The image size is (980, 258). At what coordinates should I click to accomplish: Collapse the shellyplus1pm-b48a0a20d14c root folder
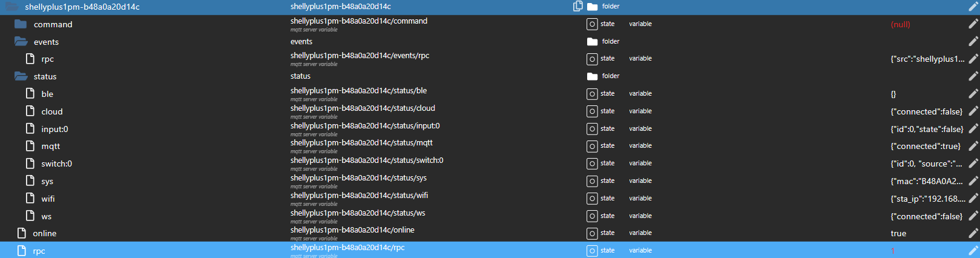[x=12, y=6]
